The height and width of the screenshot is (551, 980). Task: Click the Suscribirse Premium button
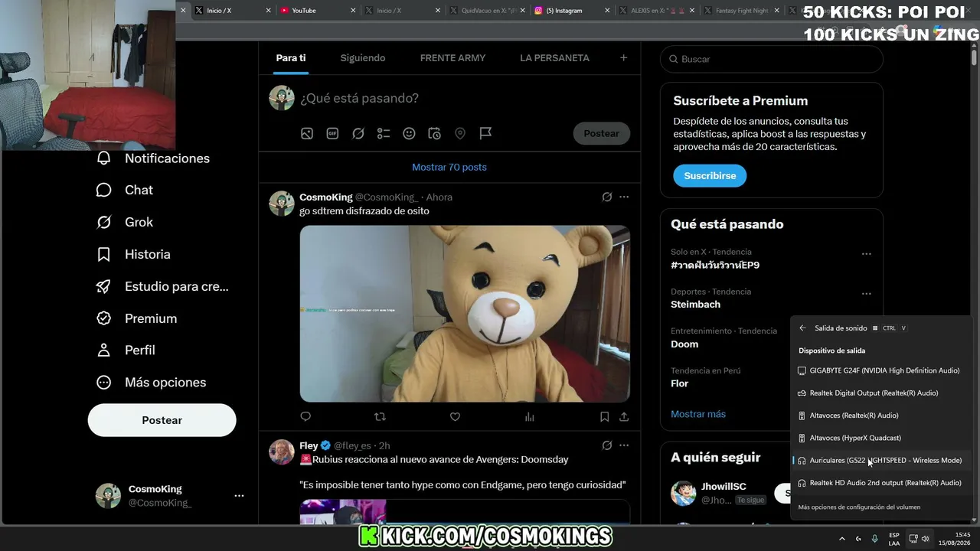tap(710, 175)
